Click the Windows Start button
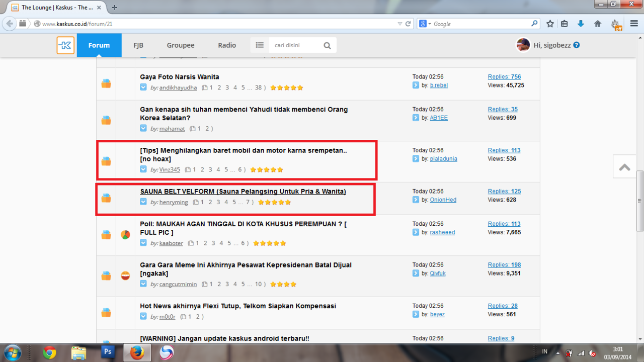The height and width of the screenshot is (362, 644). [12, 352]
